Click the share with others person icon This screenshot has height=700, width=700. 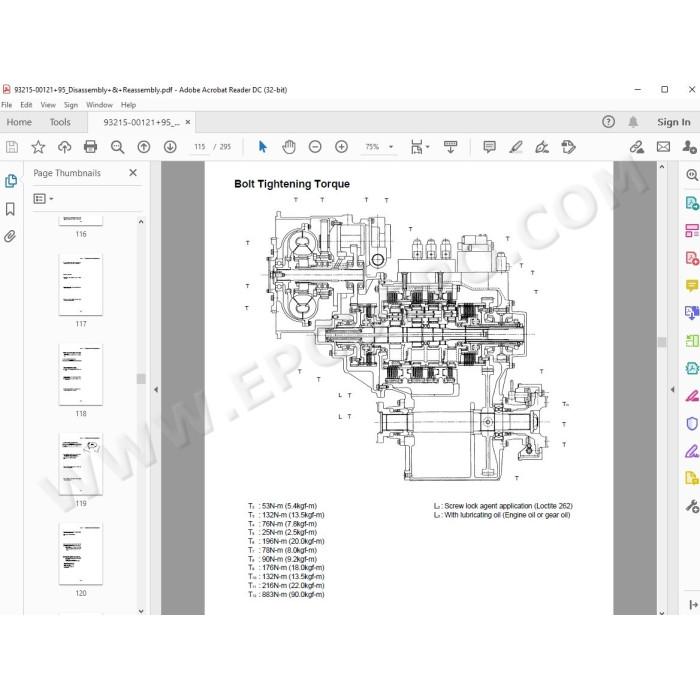point(689,147)
